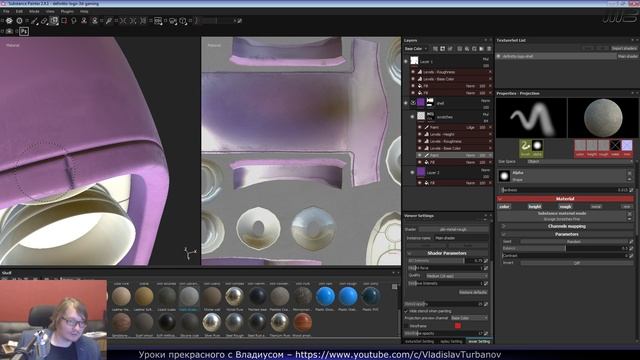Open the Size Space Object dropdown
Viewport: 640px width, 360px height.
(x=580, y=162)
